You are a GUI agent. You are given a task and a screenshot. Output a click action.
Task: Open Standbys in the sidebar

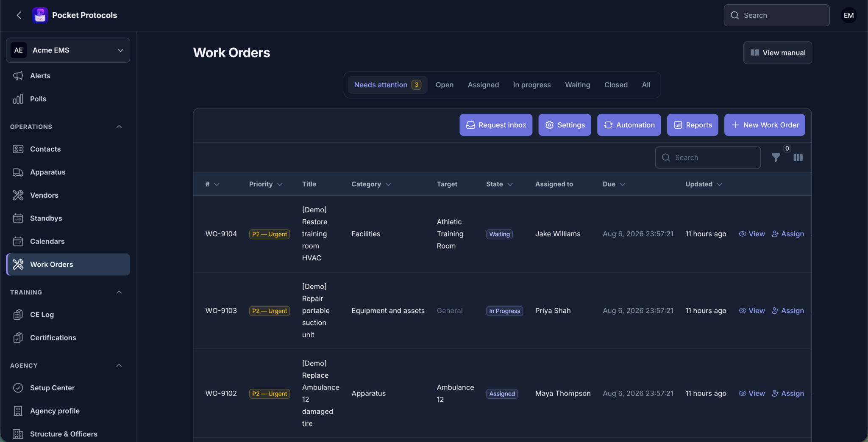(68, 218)
